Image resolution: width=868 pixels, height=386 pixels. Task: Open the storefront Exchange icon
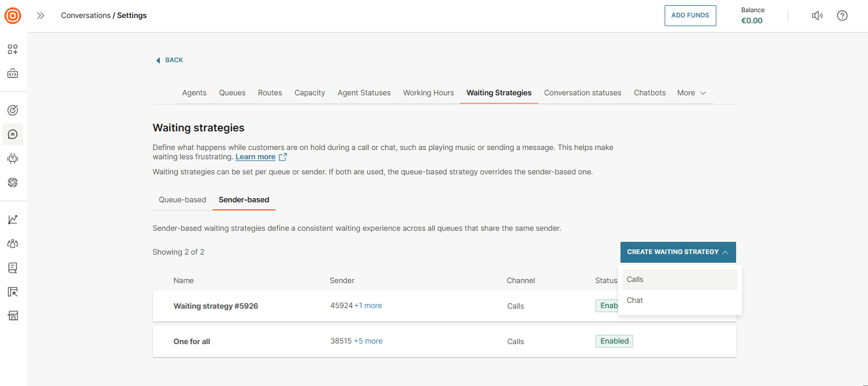coord(13,316)
